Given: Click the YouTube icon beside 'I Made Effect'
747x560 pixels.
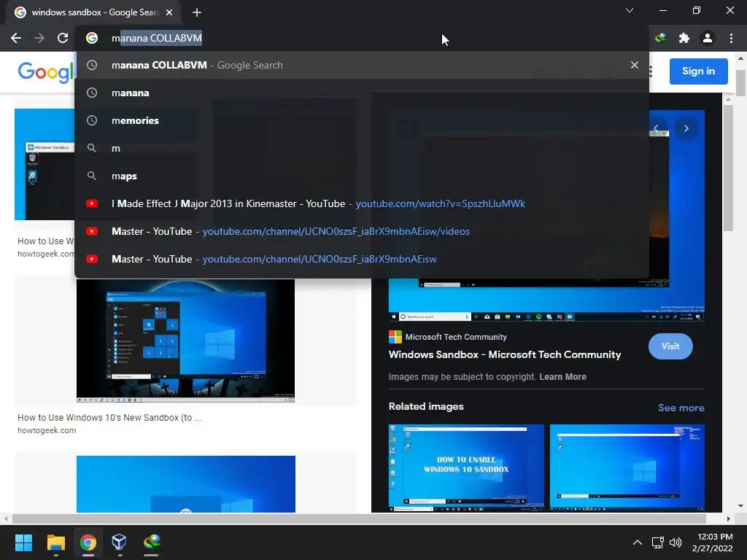Looking at the screenshot, I should click(x=92, y=203).
